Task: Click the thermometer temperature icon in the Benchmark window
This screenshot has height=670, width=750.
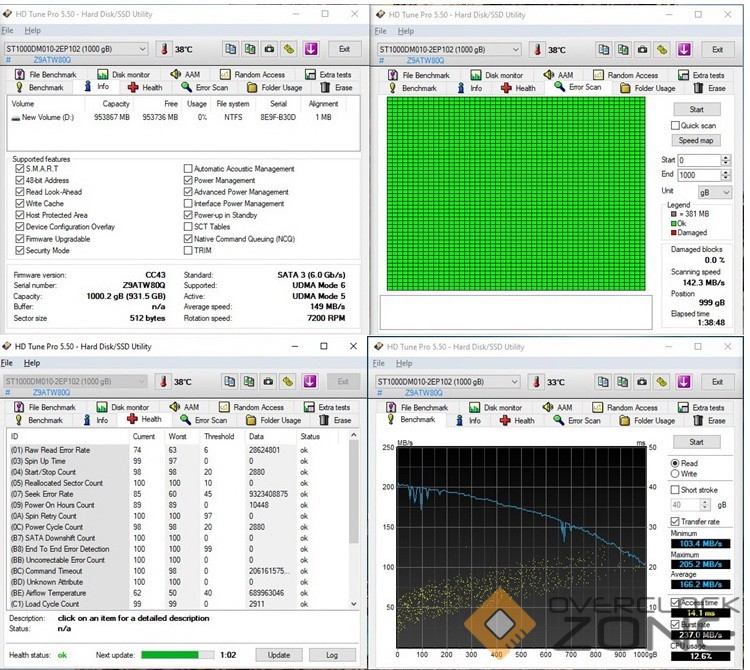Action: tap(536, 382)
